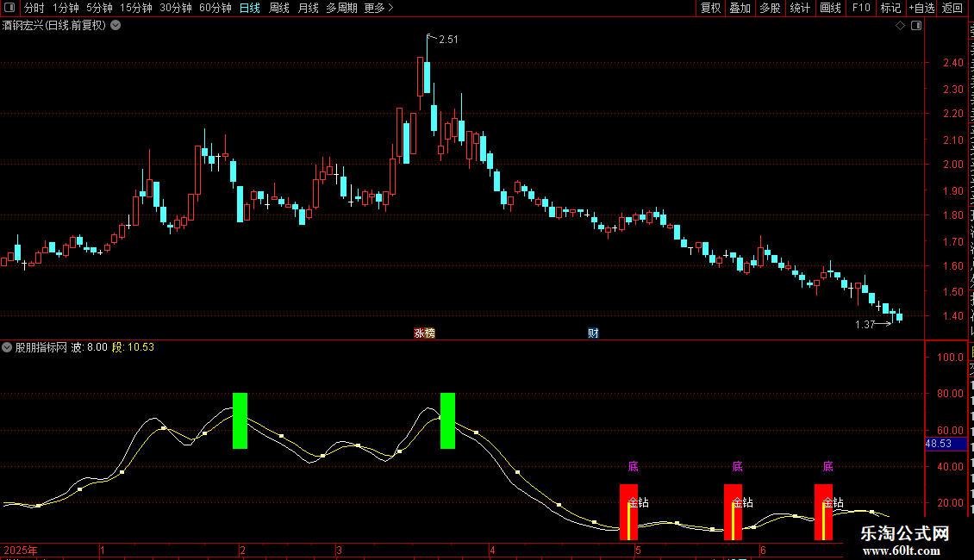Open the 统计 statistics tool
Viewport: 974px width, 560px height.
[x=800, y=8]
